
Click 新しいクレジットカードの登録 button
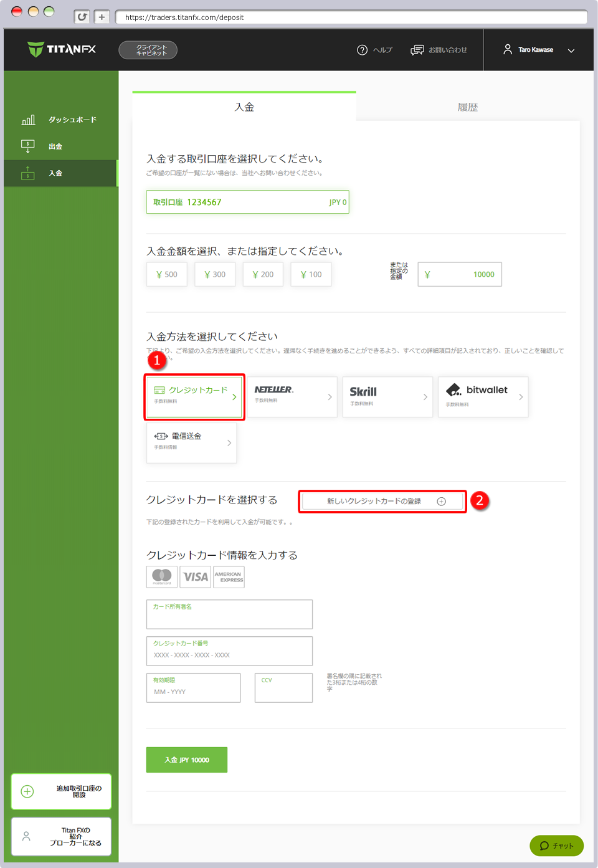tap(382, 500)
